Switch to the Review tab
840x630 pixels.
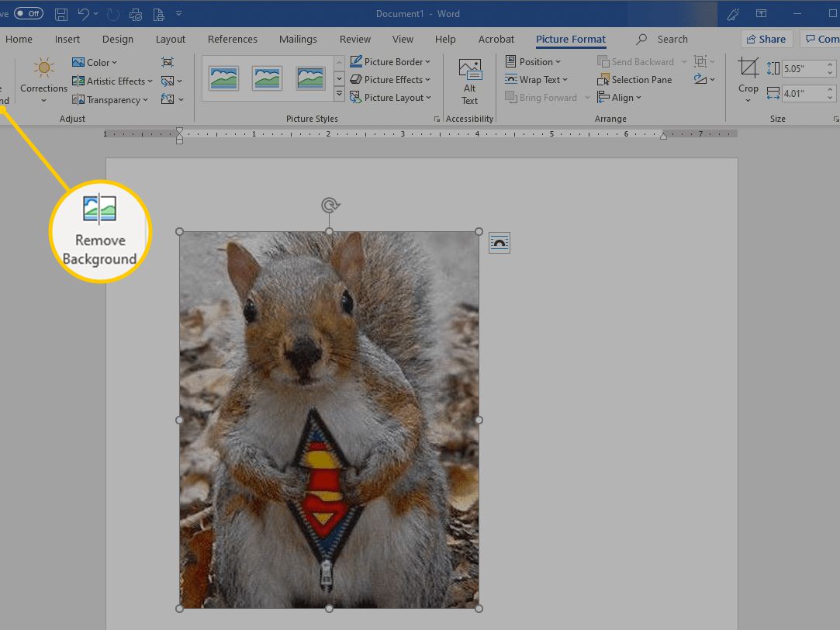(354, 39)
